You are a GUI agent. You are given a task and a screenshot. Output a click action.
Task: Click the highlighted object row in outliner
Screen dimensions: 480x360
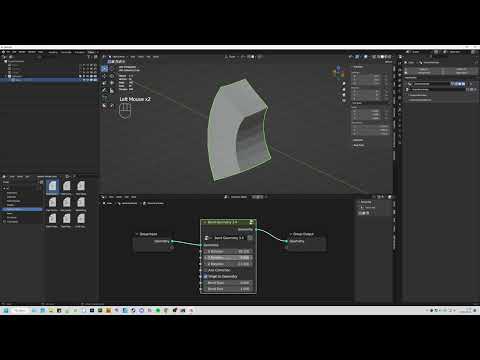(x=49, y=80)
